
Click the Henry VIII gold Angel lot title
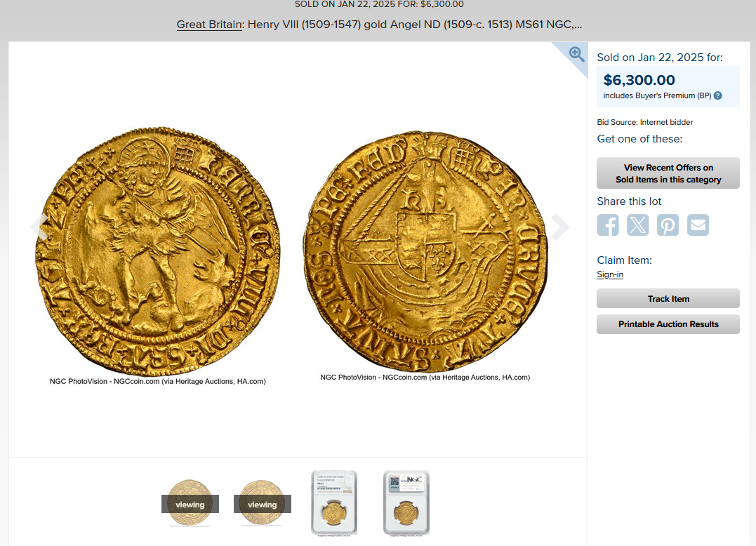click(x=415, y=24)
